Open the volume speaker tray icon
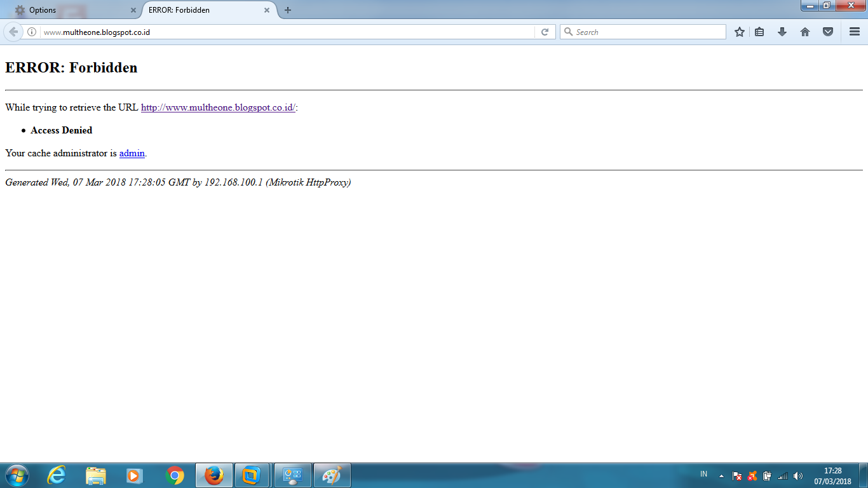 (x=798, y=476)
